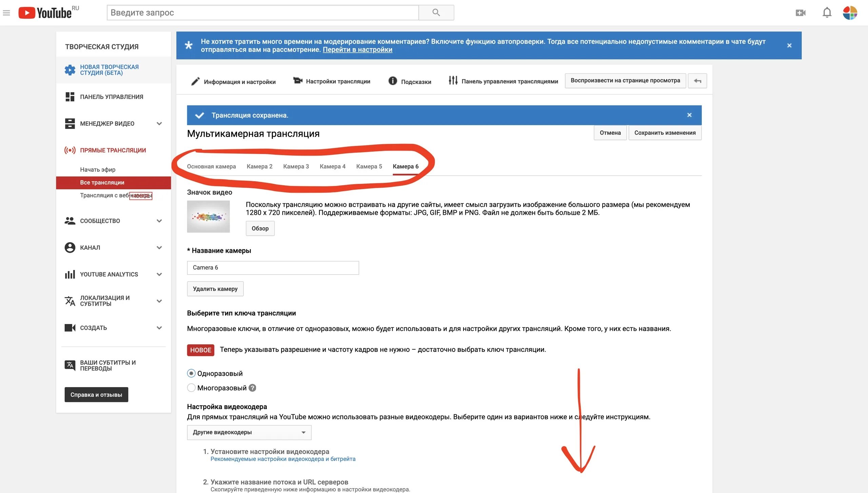This screenshot has width=868, height=493.
Task: Click YouTube notification bell icon
Action: pyautogui.click(x=827, y=12)
